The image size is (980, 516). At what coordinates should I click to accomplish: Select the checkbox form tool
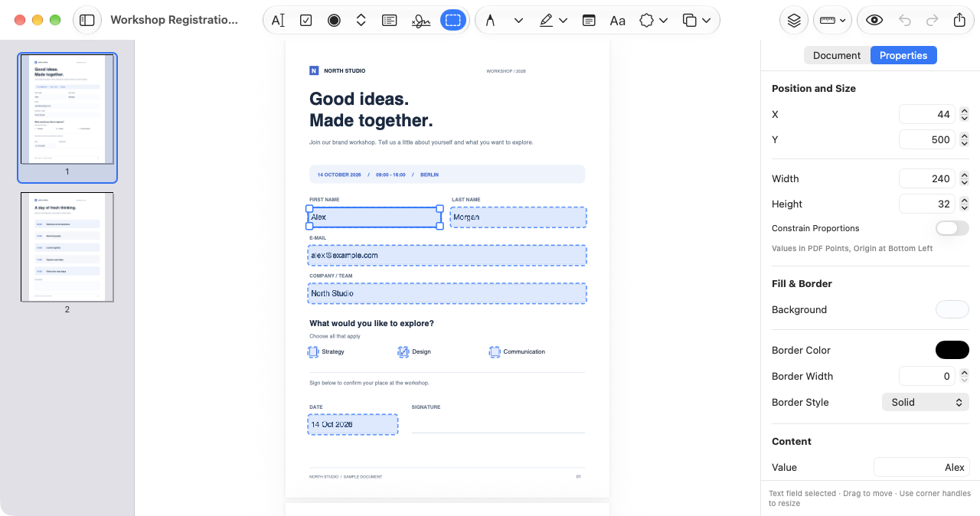coord(306,21)
